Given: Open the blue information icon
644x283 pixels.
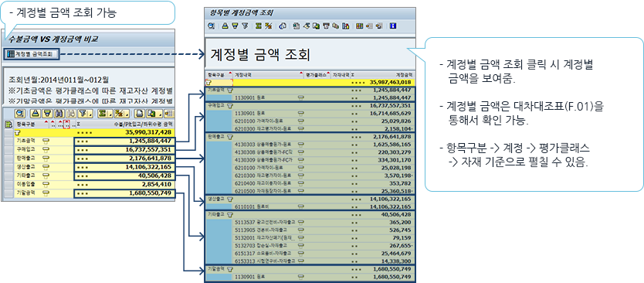Looking at the screenshot, I should 392,26.
